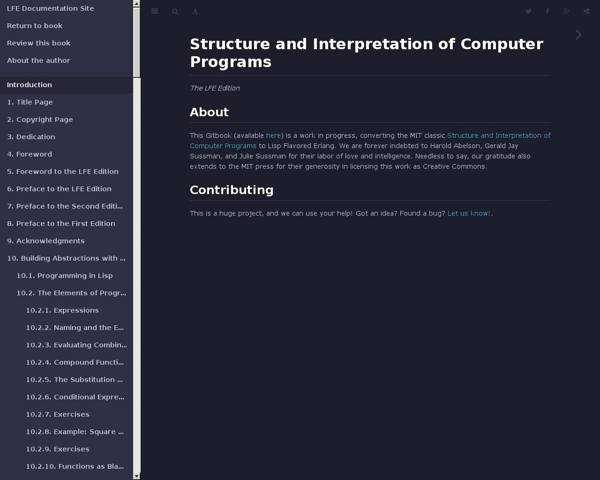Image resolution: width=600 pixels, height=480 pixels.
Task: Click Return to book
Action: (x=34, y=25)
